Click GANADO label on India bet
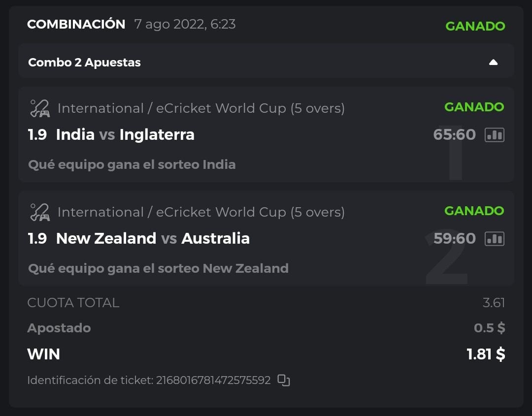 tap(474, 107)
